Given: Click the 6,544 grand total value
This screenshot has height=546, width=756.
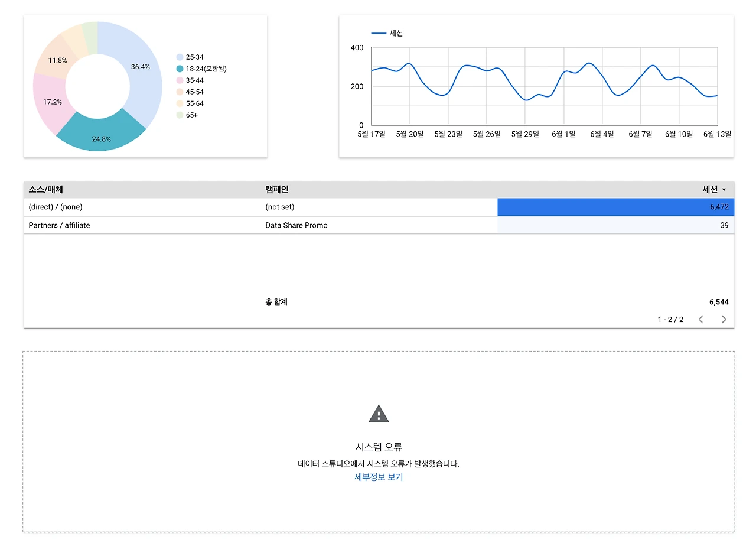Looking at the screenshot, I should (719, 302).
